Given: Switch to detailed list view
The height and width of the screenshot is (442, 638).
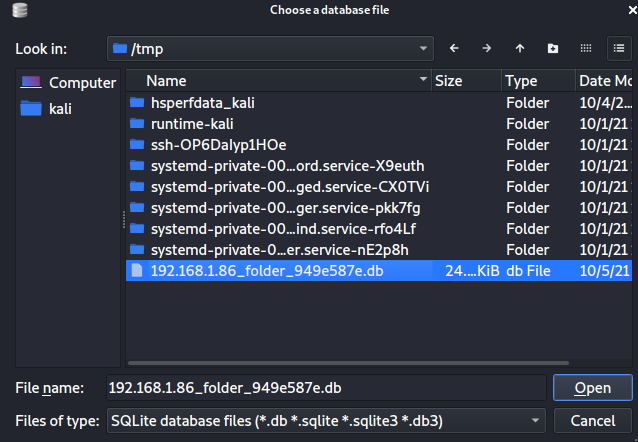Looking at the screenshot, I should pyautogui.click(x=619, y=48).
